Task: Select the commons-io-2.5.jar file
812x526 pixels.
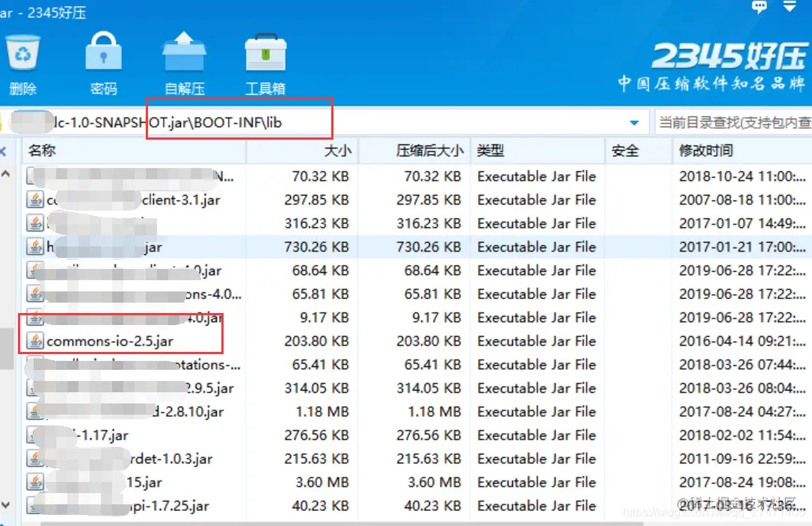Action: point(110,341)
